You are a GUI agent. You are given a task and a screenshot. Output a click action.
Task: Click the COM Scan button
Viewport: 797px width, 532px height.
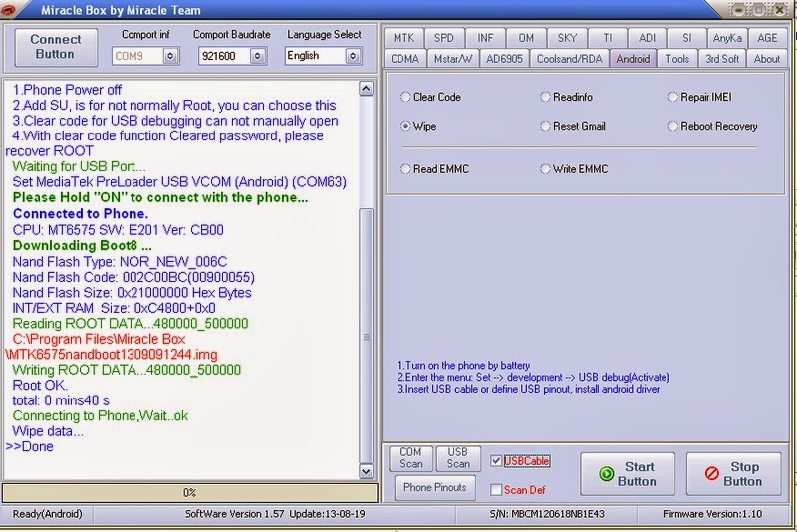(x=410, y=458)
